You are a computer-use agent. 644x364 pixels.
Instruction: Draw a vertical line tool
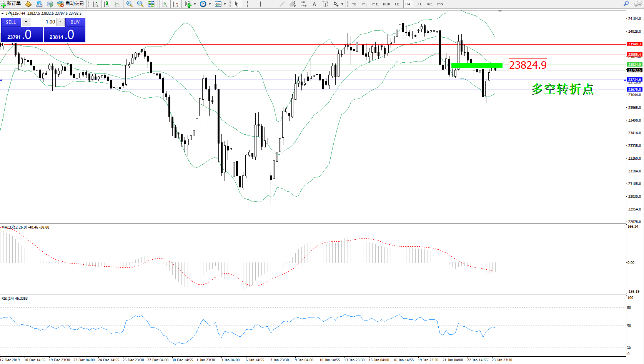pos(260,4)
